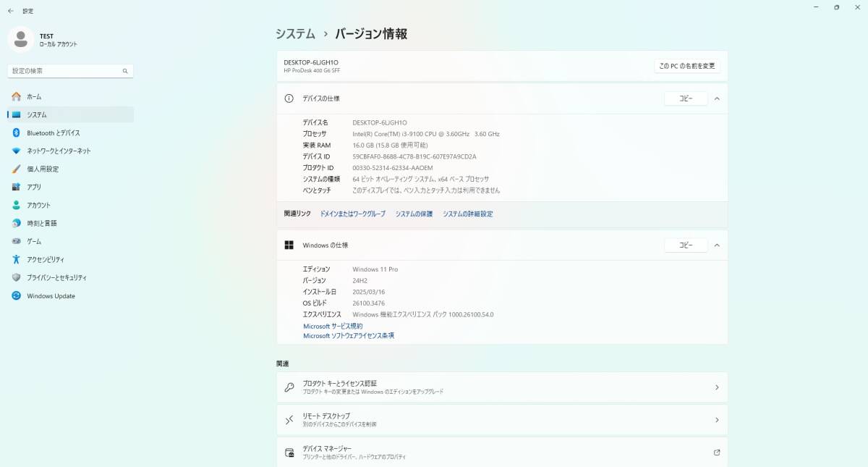Open アクセシビリティ settings page

[x=70, y=259]
